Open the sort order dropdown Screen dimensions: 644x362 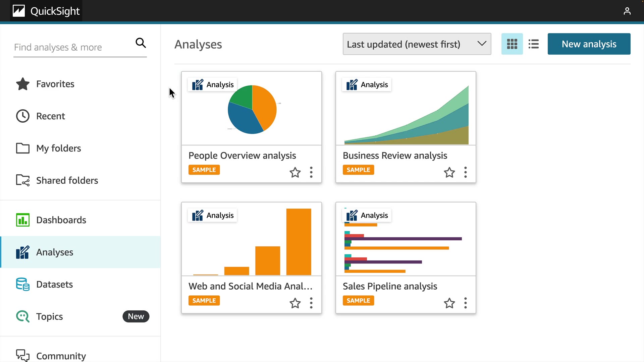pos(417,44)
